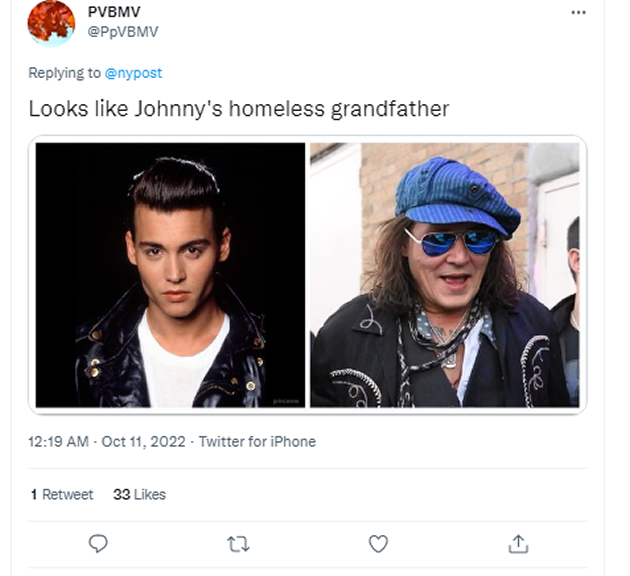Open PVBMV's profile avatar picture
This screenshot has width=630, height=576.
coord(51,22)
